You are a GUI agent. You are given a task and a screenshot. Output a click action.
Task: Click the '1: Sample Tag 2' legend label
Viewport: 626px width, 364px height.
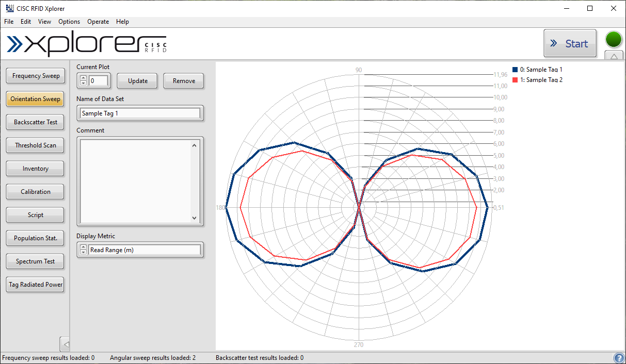pos(541,80)
